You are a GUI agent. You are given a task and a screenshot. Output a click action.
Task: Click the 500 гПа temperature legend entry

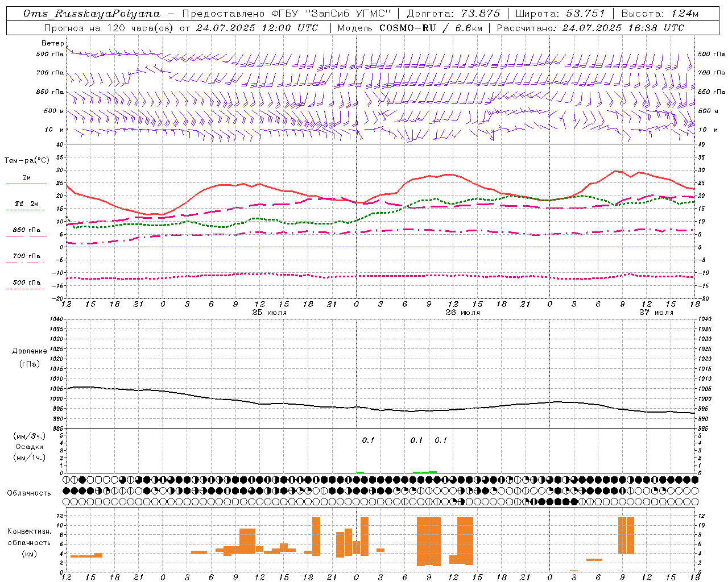coord(27,282)
